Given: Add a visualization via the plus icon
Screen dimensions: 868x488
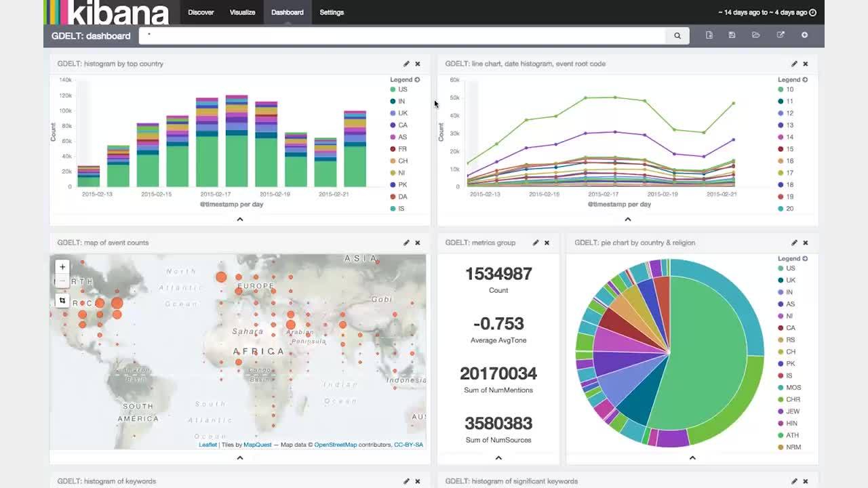Looking at the screenshot, I should 805,35.
